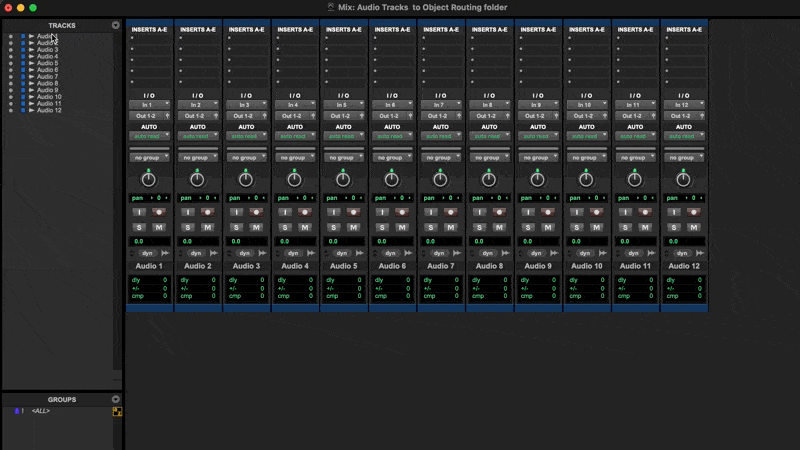Solo the Audio 2 track
This screenshot has height=450, width=800.
tap(188, 228)
